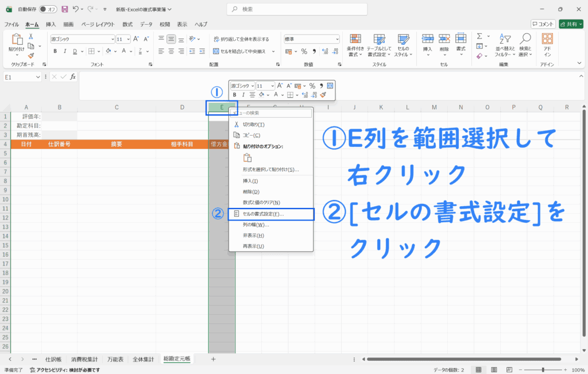Viewport: 588px width, 374px height.
Task: Toggle the AutoSave (自動保存) switch
Action: click(48, 9)
